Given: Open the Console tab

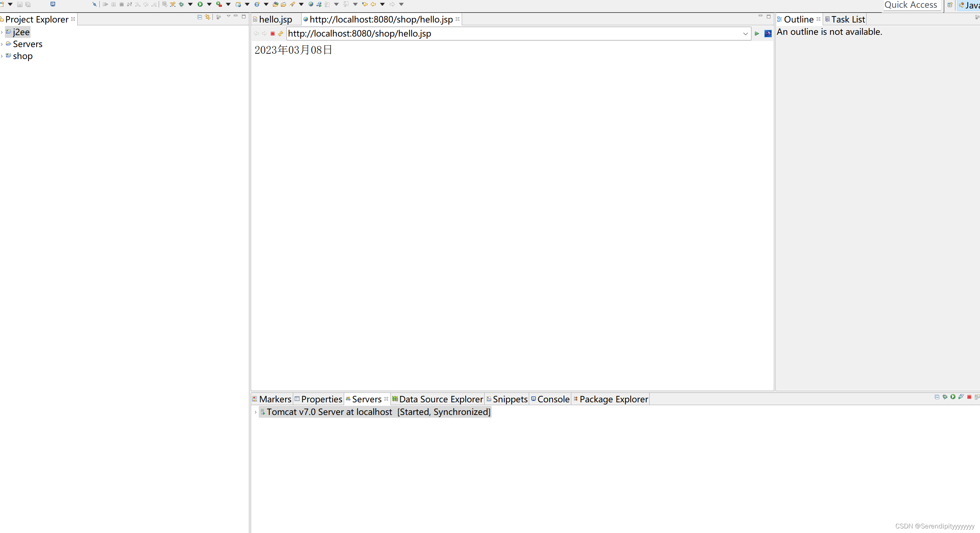Looking at the screenshot, I should tap(553, 399).
